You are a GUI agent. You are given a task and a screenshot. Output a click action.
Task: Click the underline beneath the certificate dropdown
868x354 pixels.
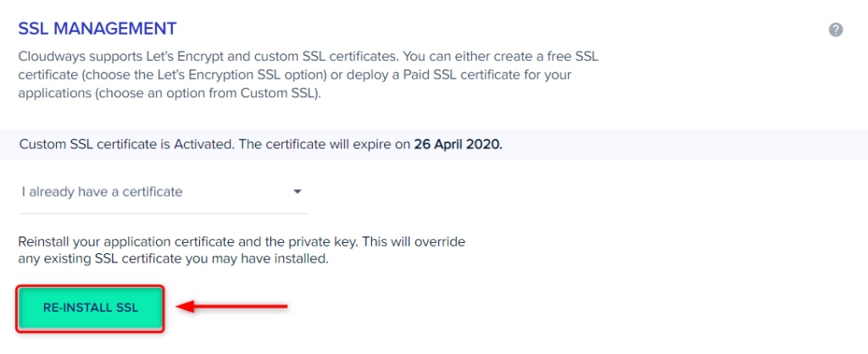(x=161, y=213)
